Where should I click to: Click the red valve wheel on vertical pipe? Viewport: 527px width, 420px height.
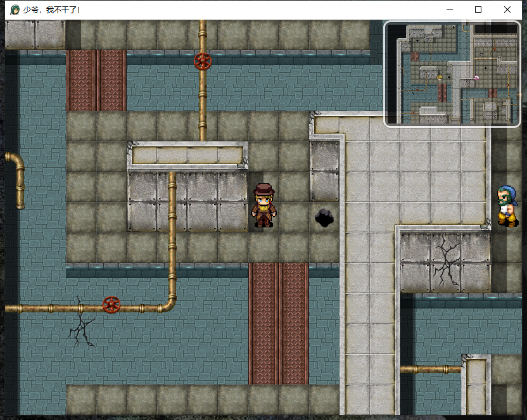click(203, 61)
